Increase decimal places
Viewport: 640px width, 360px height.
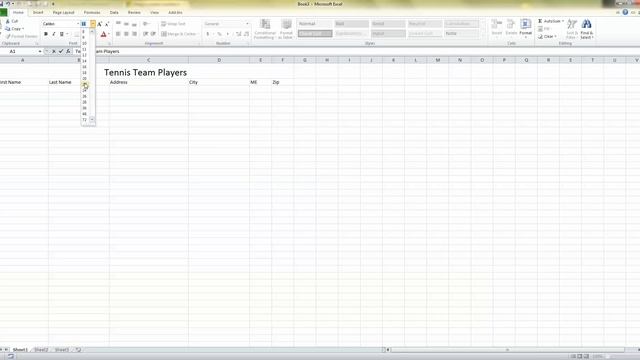tap(239, 34)
